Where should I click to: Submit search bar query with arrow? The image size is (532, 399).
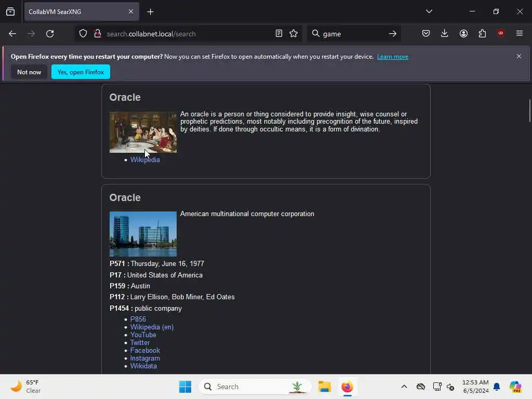click(393, 34)
